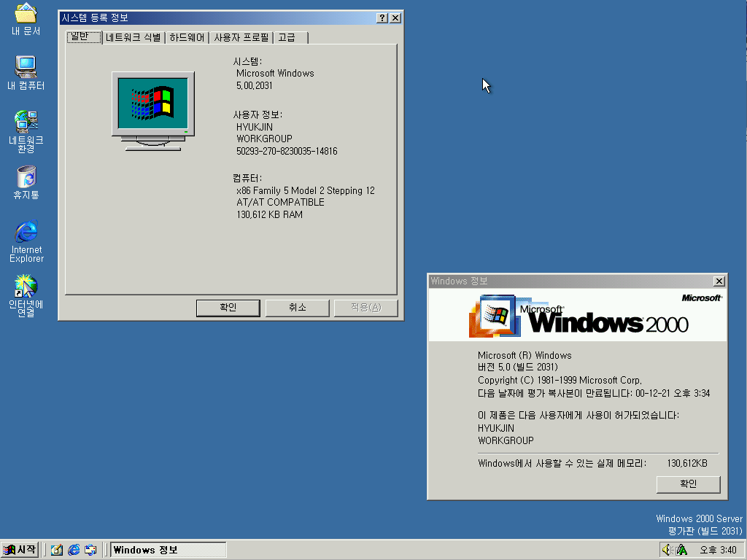Viewport: 747px width, 560px height.
Task: Click the Windows 2000 banner logo
Action: (x=578, y=315)
